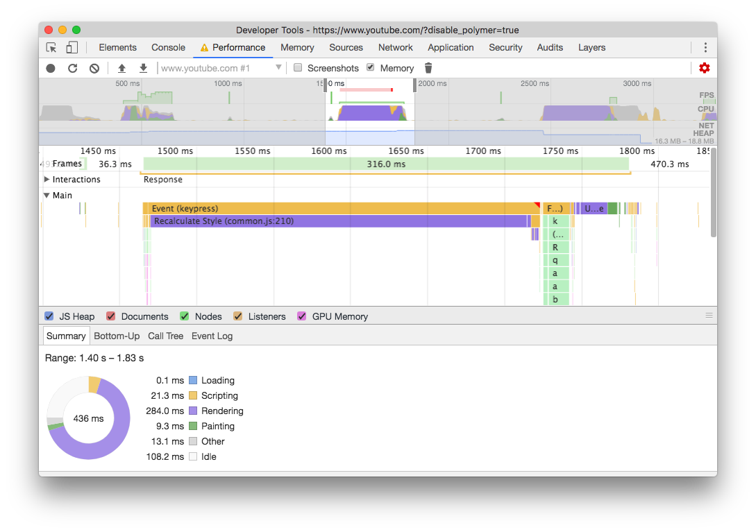
Task: Expand the Interactions track
Action: 47,179
